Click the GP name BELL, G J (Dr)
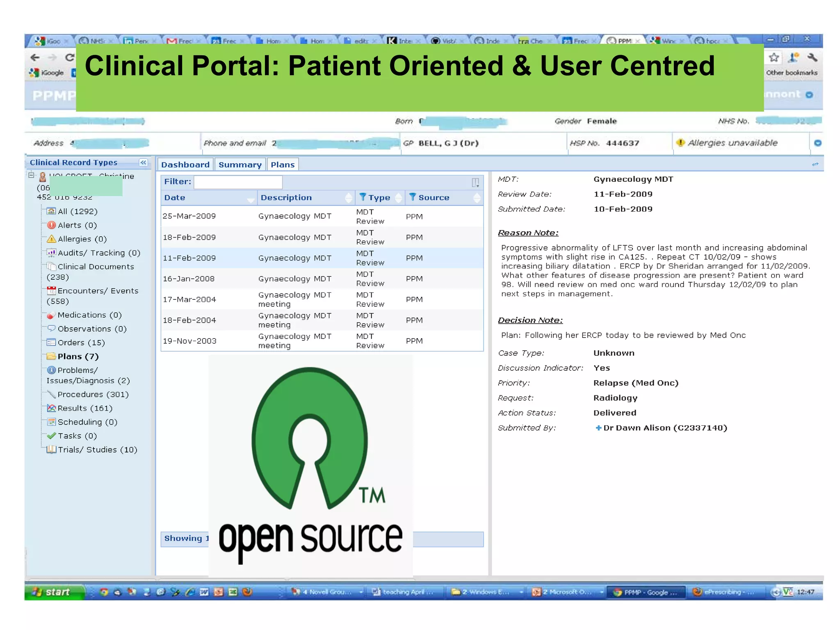Image resolution: width=840 pixels, height=630 pixels. pyautogui.click(x=449, y=143)
